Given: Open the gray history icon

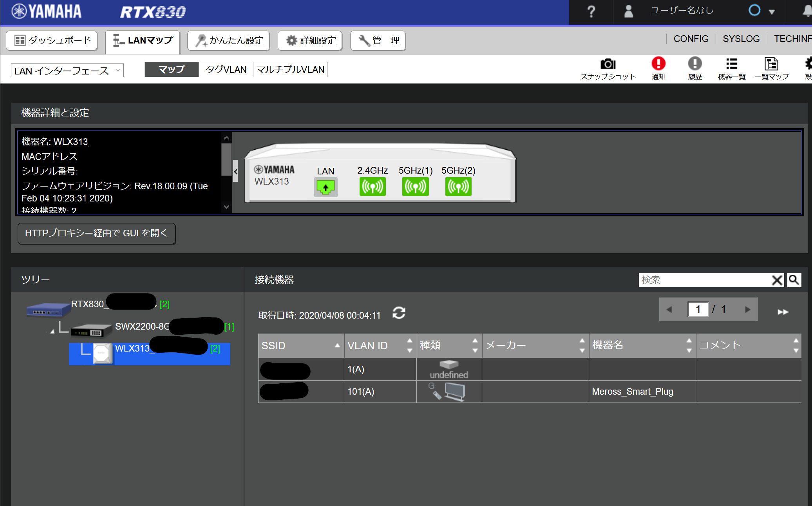Looking at the screenshot, I should tap(694, 63).
